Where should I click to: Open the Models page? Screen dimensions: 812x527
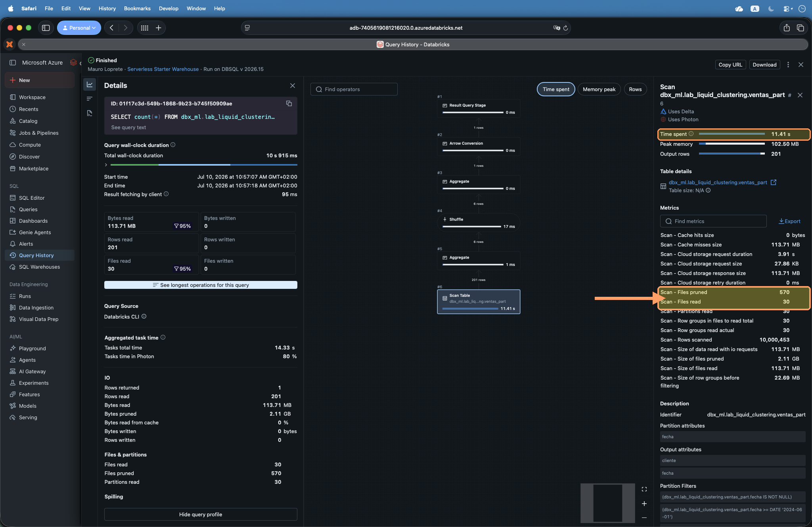[28, 406]
